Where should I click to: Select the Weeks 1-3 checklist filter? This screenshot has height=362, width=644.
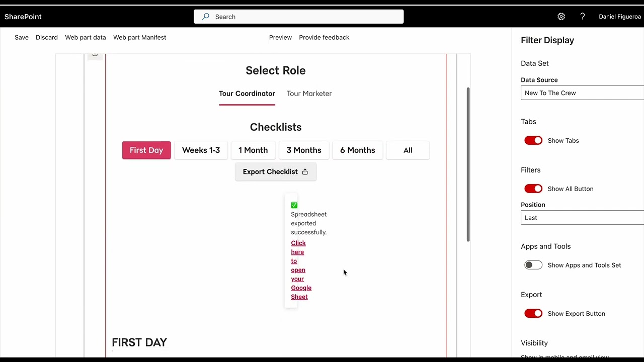(201, 150)
